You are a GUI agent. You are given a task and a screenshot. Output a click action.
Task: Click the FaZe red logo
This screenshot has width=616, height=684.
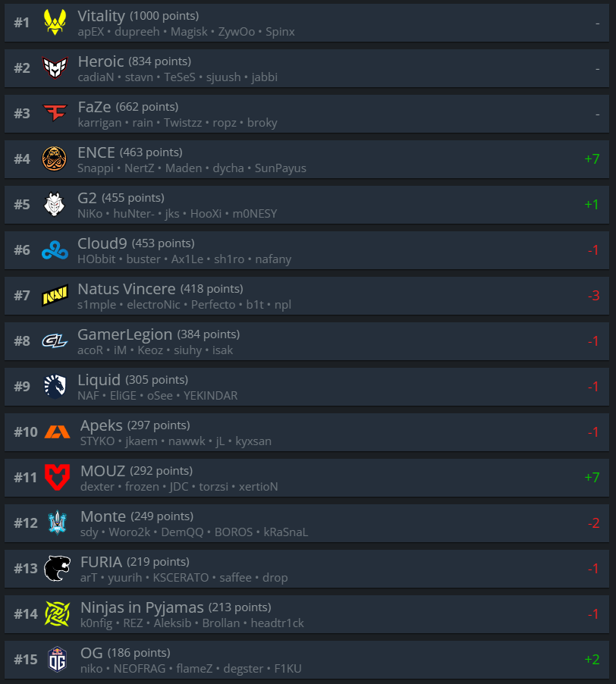coord(55,113)
